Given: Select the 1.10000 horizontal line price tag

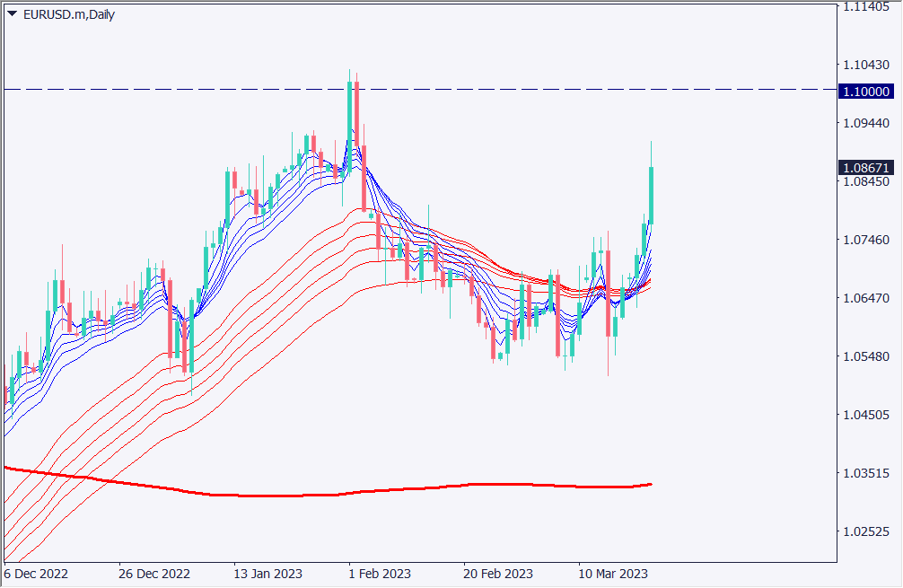Looking at the screenshot, I should (866, 92).
